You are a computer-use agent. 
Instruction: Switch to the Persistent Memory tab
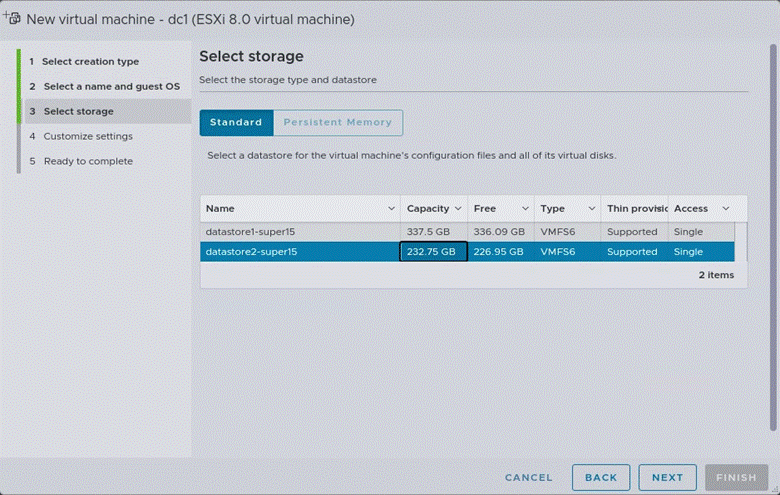click(x=338, y=122)
